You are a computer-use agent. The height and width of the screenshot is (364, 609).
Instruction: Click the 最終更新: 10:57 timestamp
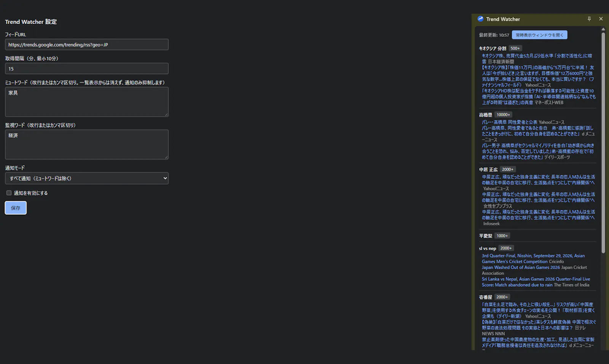click(494, 35)
